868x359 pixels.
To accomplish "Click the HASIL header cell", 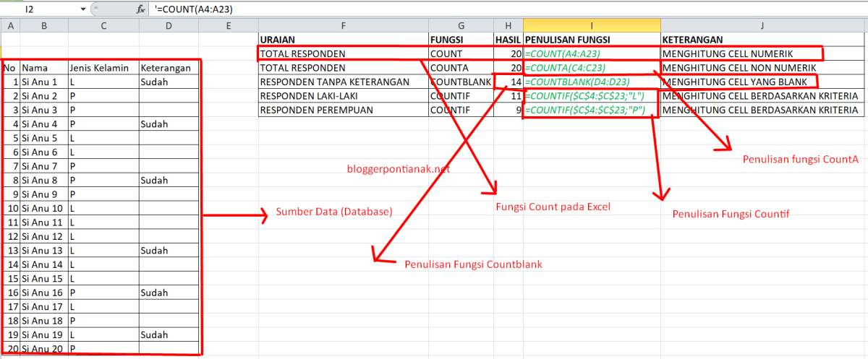I will click(x=508, y=40).
